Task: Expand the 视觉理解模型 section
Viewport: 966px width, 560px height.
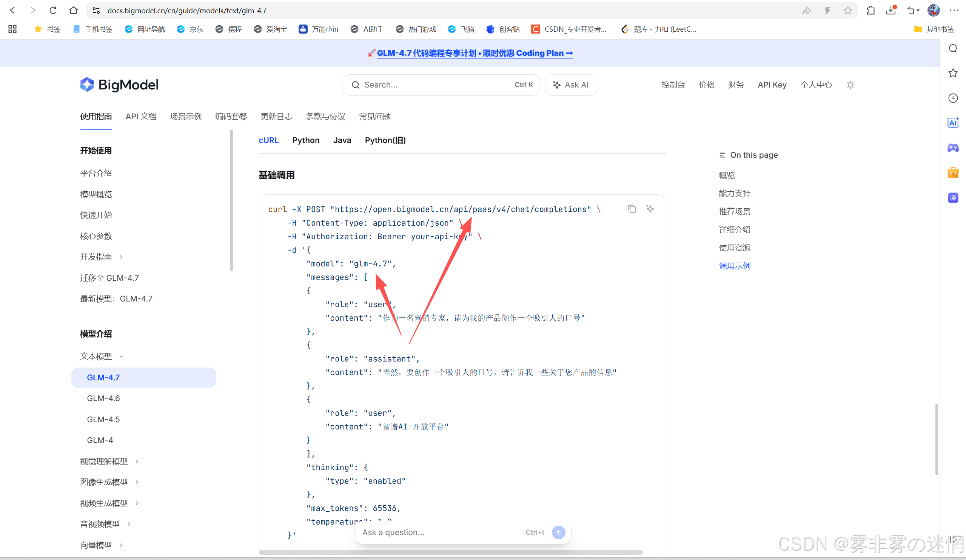Action: pos(137,462)
